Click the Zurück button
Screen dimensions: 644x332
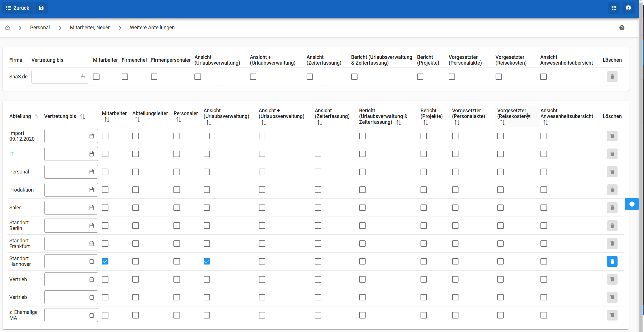[x=18, y=8]
